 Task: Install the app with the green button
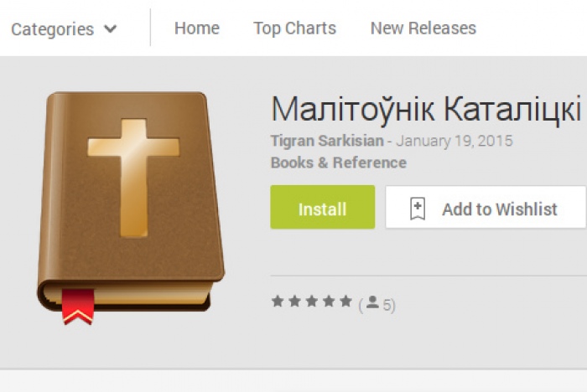pyautogui.click(x=323, y=207)
